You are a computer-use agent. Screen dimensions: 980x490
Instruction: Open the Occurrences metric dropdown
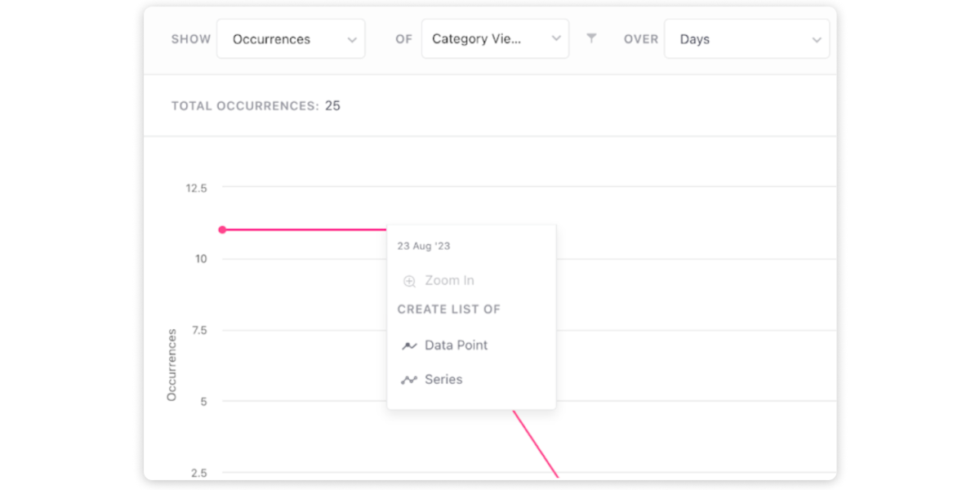click(x=291, y=38)
